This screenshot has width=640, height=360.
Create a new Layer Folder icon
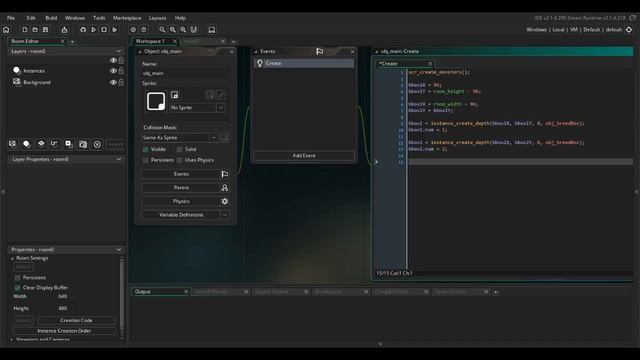[x=83, y=144]
